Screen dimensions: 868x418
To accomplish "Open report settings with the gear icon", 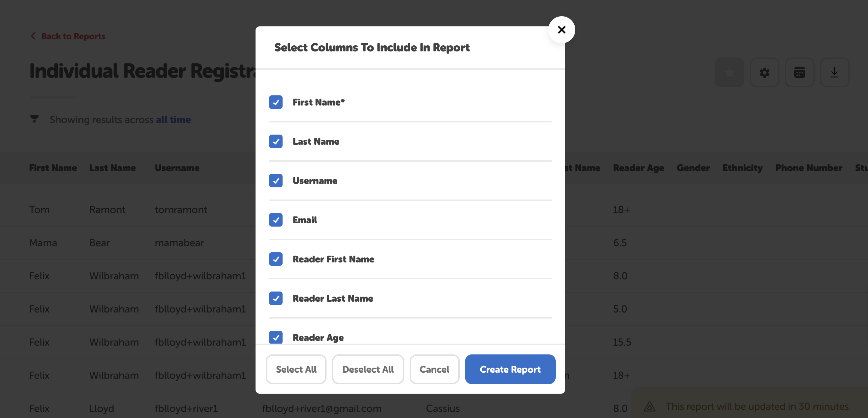I will 765,72.
